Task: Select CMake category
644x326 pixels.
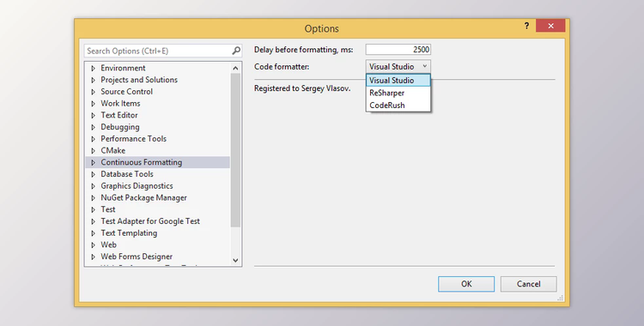Action: click(x=113, y=151)
